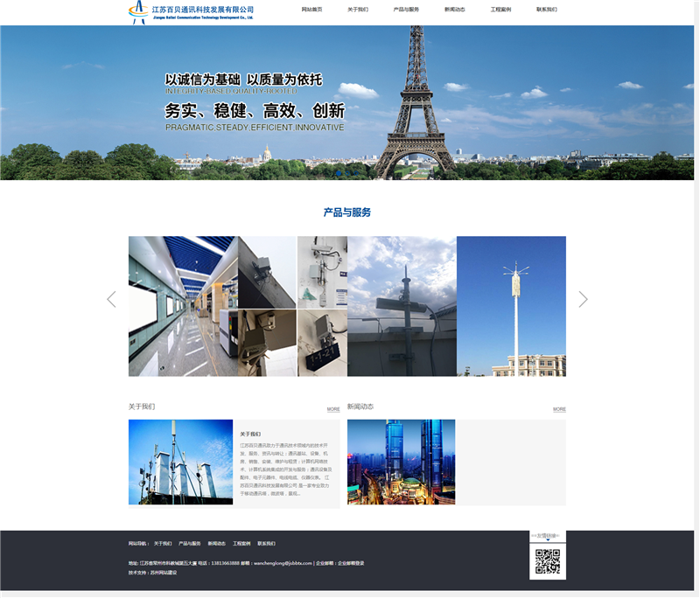Image resolution: width=700 pixels, height=598 pixels.
Task: Click the wanchenglong email address in footer
Action: [283, 563]
